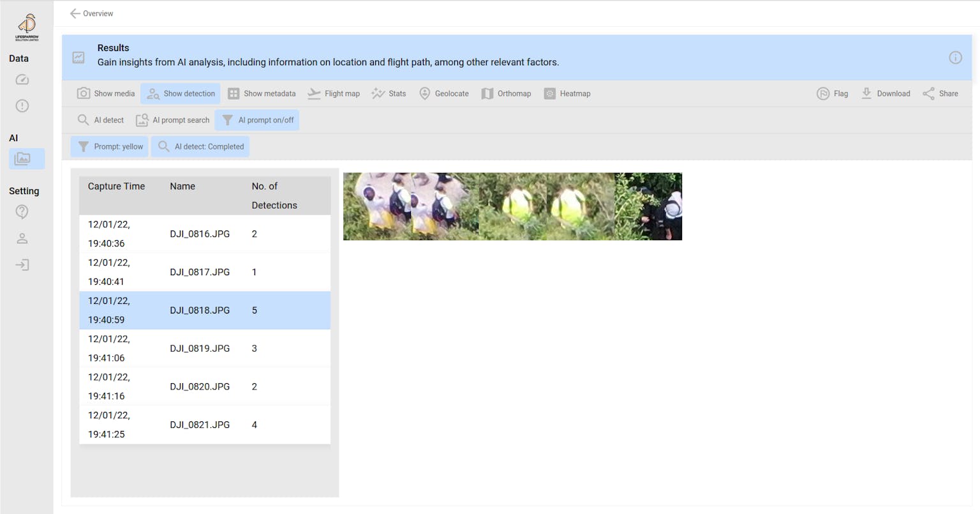The width and height of the screenshot is (980, 514).
Task: Open the Flight map view
Action: (x=333, y=93)
